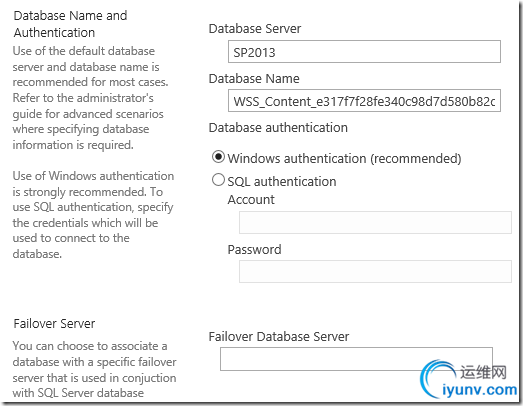523x406 pixels.
Task: Click the empty Account text box
Action: click(375, 222)
